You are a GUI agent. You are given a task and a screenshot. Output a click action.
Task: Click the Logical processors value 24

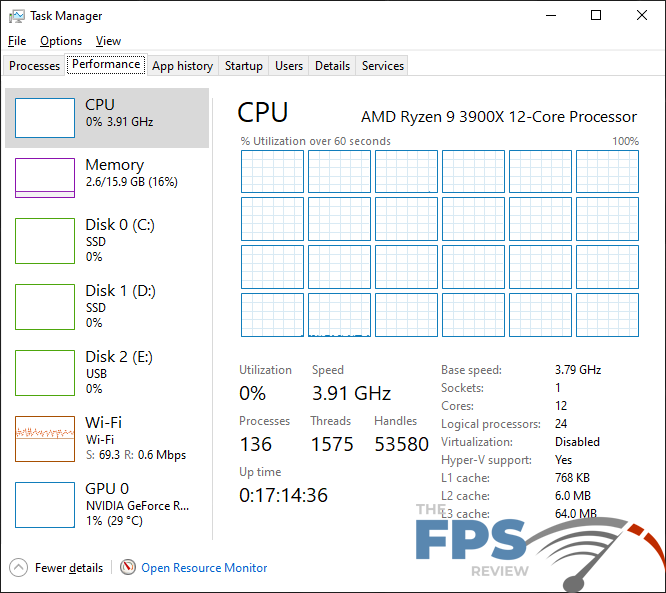(x=561, y=424)
